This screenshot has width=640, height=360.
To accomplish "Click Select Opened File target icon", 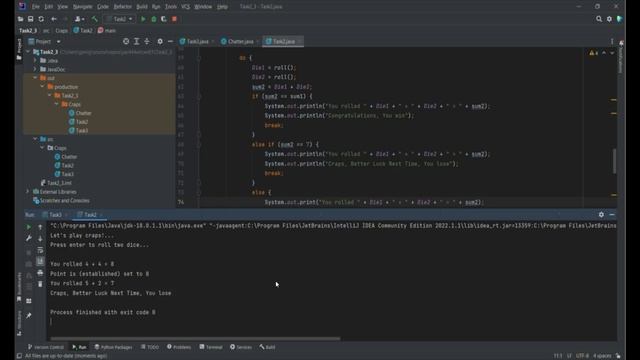I will pos(126,41).
